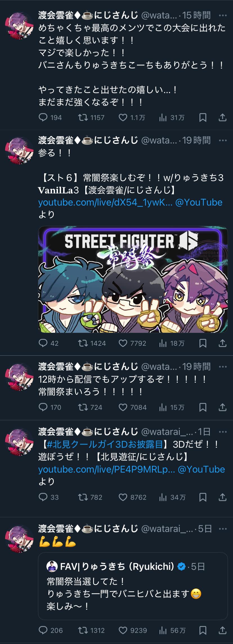View analytics showing 18万 impressions

tap(172, 343)
